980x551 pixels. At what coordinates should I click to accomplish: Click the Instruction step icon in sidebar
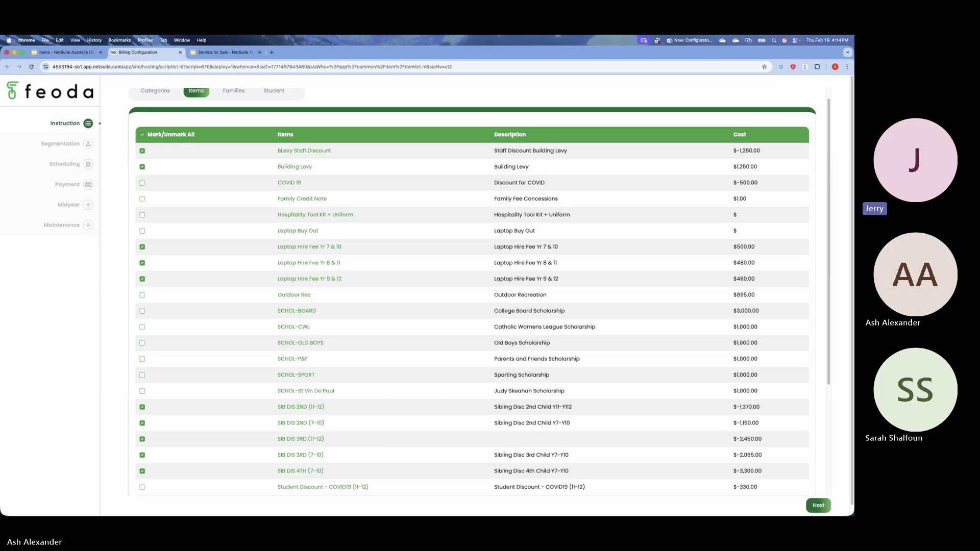pos(88,123)
